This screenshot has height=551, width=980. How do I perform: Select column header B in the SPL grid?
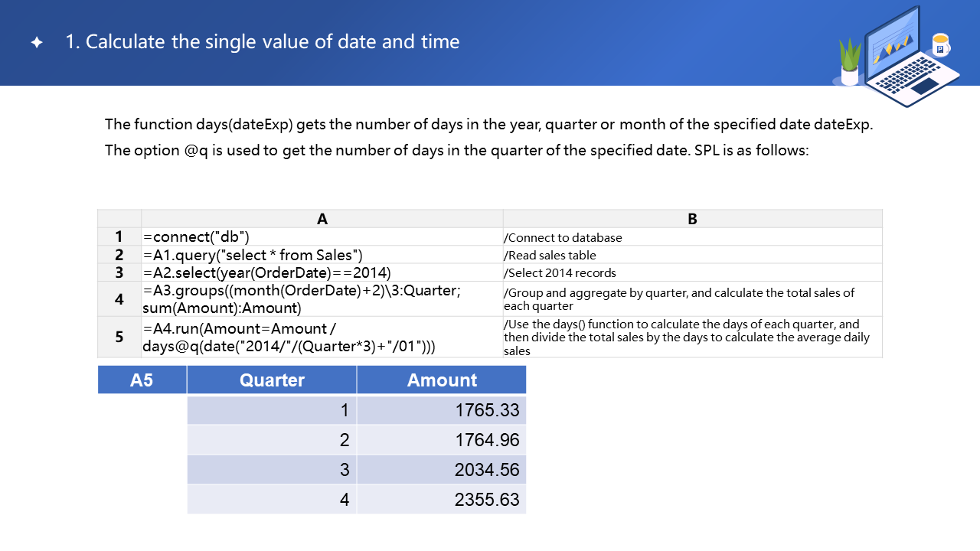tap(692, 219)
